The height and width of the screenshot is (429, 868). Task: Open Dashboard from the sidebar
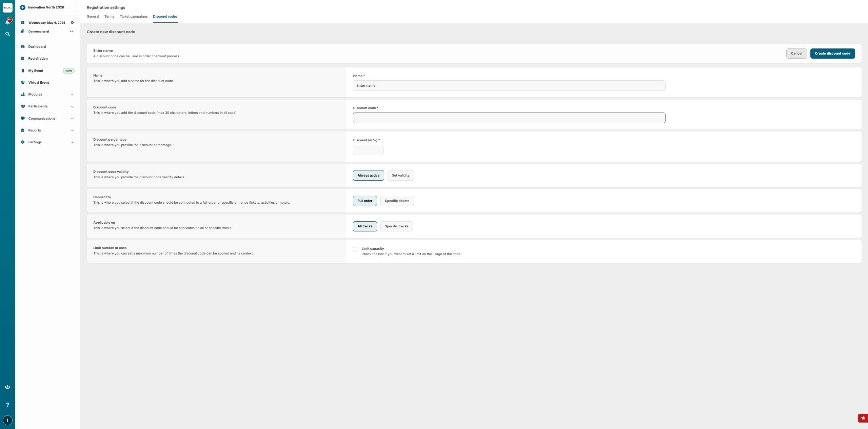tap(37, 47)
